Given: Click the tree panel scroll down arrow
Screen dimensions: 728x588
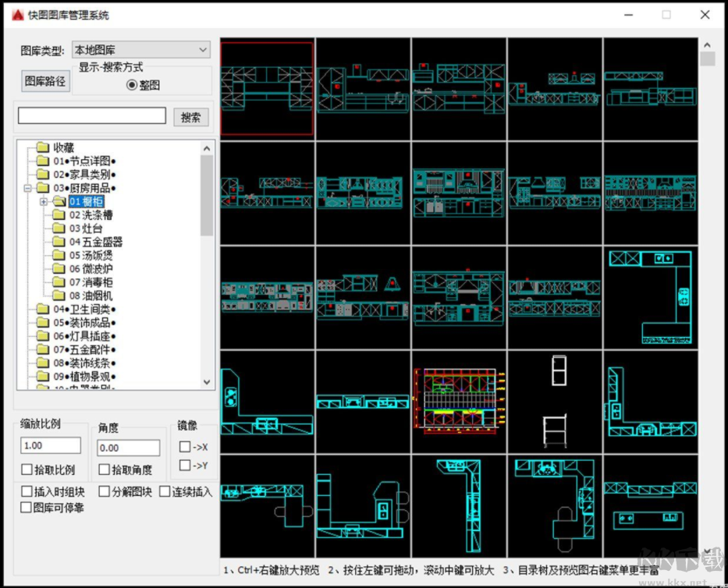Looking at the screenshot, I should point(207,382).
